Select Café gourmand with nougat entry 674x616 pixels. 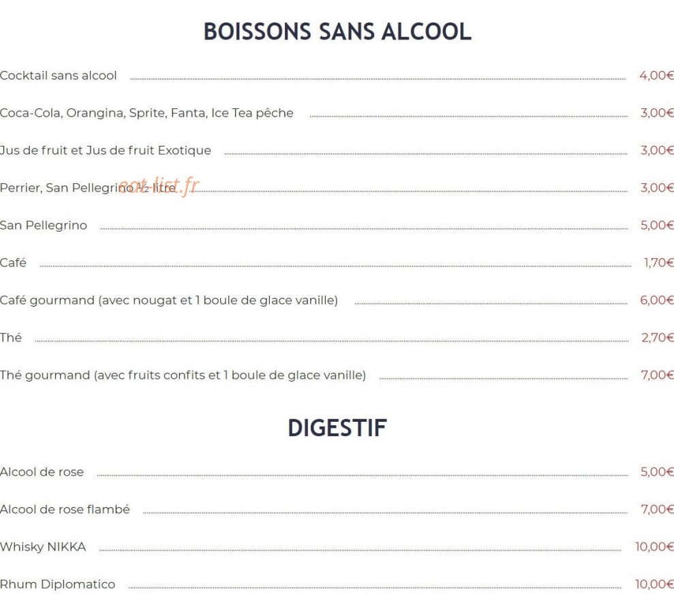(169, 301)
